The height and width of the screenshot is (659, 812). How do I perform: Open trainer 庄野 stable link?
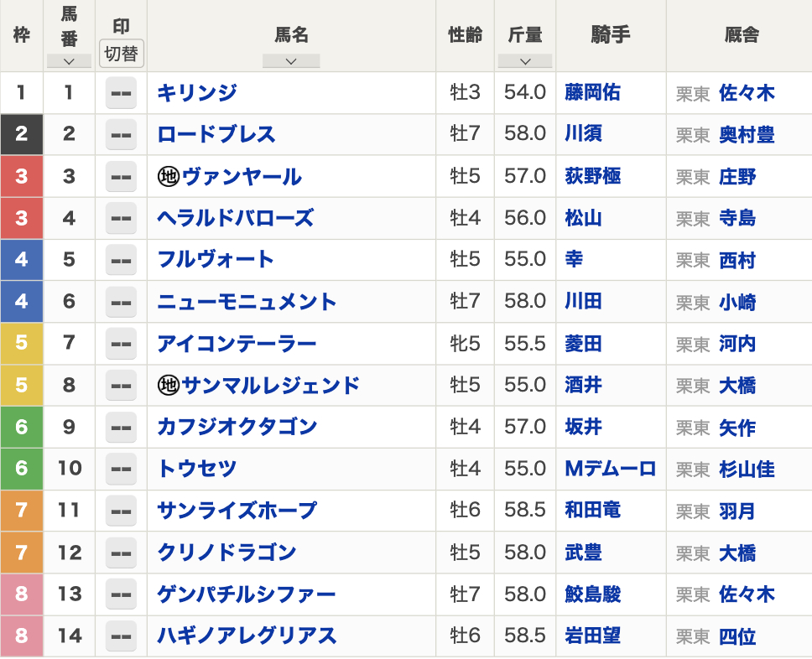pos(737,177)
